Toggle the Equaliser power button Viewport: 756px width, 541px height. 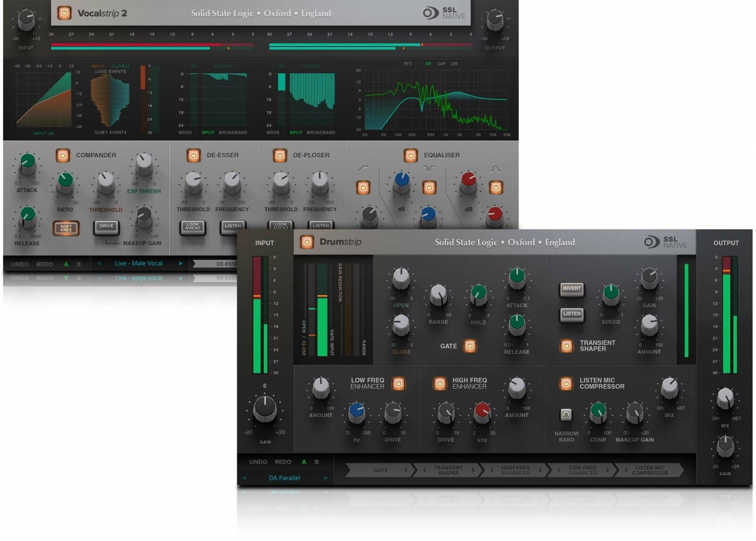click(x=411, y=155)
